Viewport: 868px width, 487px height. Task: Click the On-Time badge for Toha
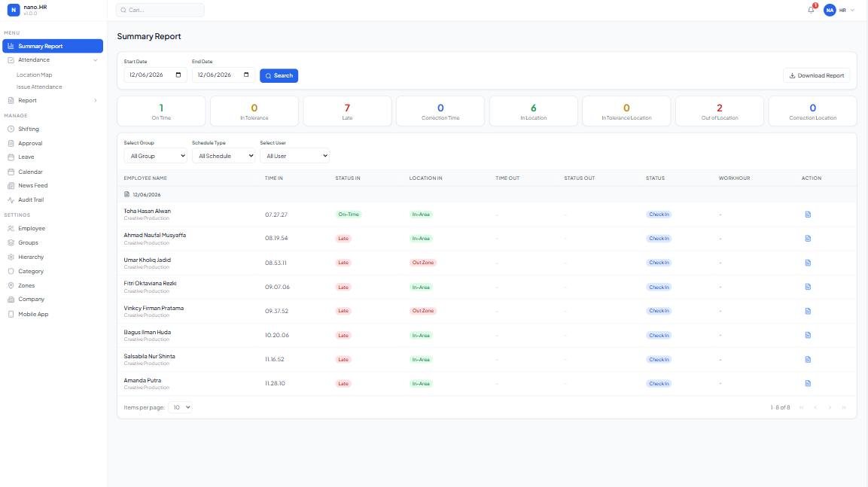click(x=349, y=215)
